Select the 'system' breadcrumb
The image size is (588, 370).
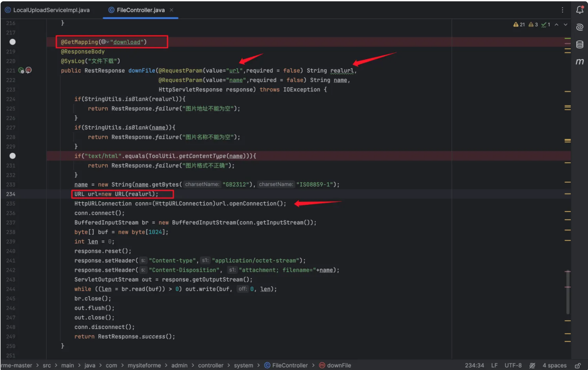[x=243, y=365]
